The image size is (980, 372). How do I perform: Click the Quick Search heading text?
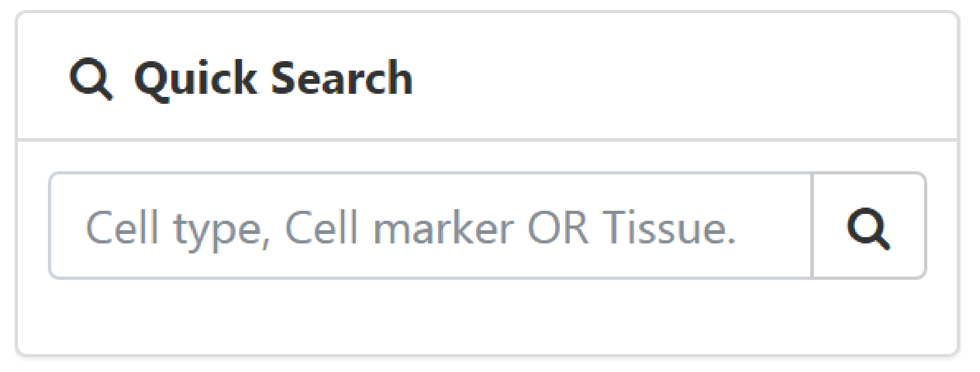tap(273, 78)
